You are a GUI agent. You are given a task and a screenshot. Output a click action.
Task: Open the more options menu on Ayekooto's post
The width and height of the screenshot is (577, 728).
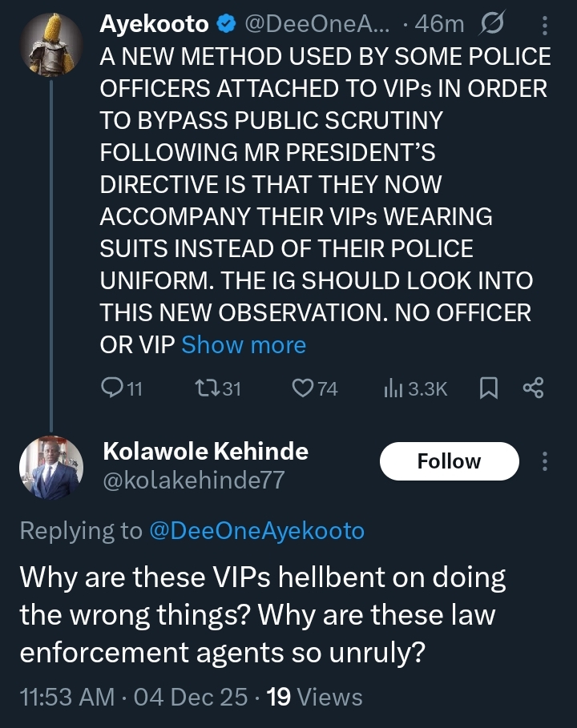pos(545,26)
